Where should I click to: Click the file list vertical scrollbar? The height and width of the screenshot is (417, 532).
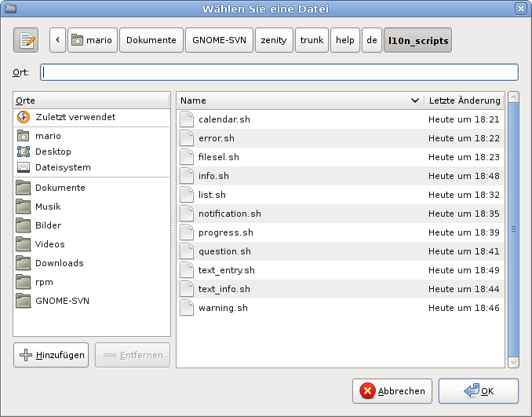coord(513,229)
